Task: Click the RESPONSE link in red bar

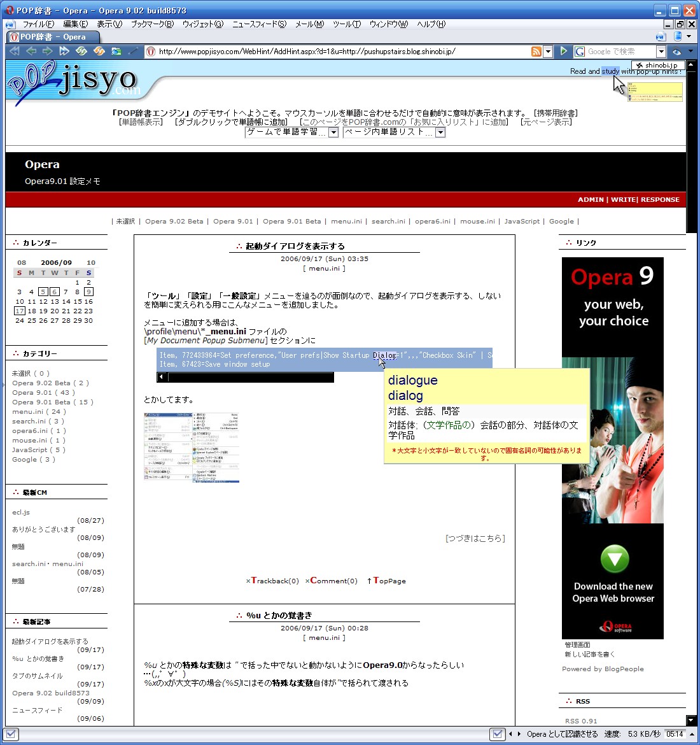Action: pos(660,199)
